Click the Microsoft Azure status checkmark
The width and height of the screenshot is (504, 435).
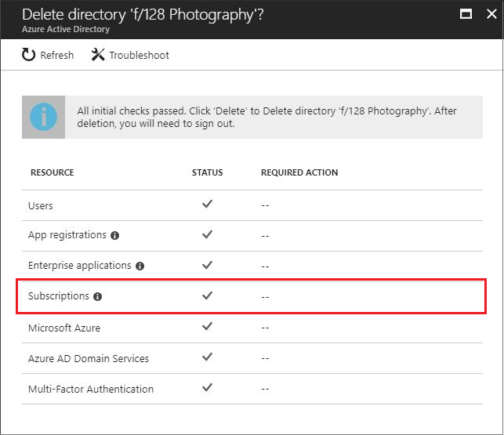(207, 326)
